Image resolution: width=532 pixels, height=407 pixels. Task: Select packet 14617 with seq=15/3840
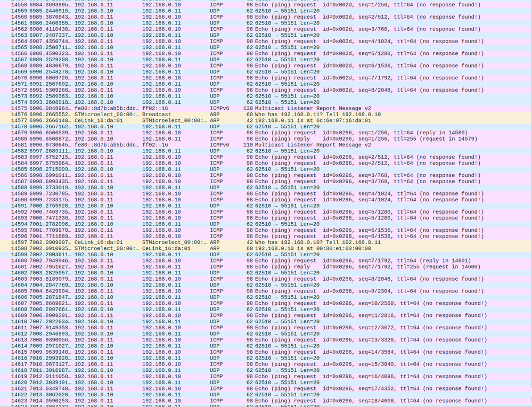[266, 364]
